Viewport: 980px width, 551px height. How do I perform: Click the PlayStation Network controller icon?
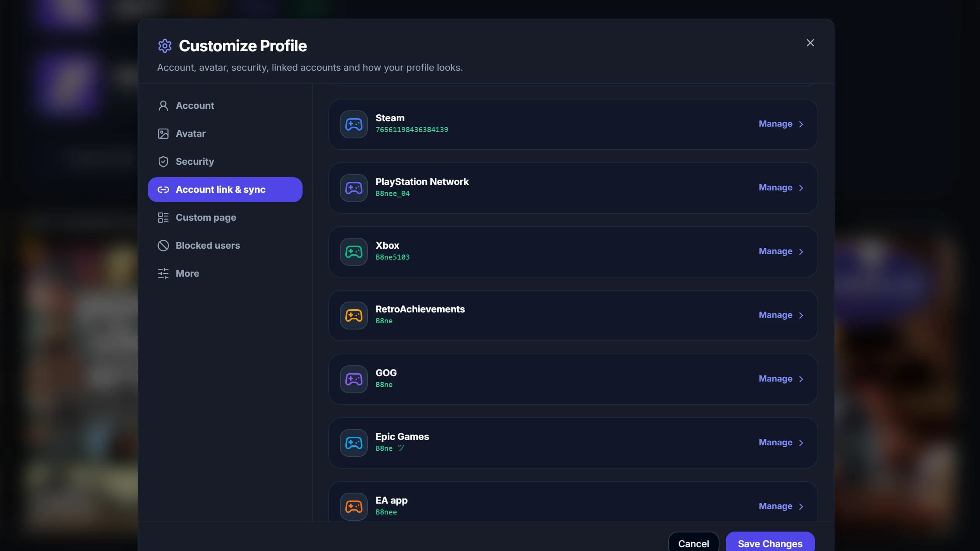pyautogui.click(x=353, y=188)
